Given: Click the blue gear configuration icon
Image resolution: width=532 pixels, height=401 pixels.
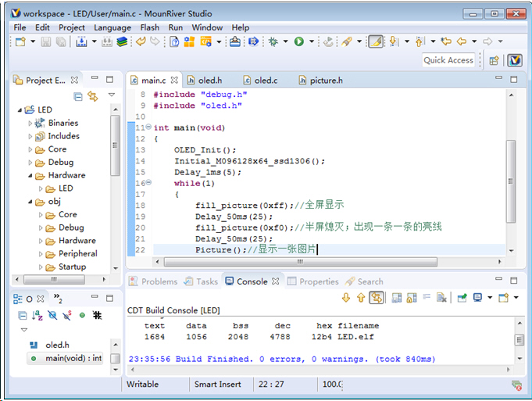Looking at the screenshot, I should pyautogui.click(x=253, y=41).
